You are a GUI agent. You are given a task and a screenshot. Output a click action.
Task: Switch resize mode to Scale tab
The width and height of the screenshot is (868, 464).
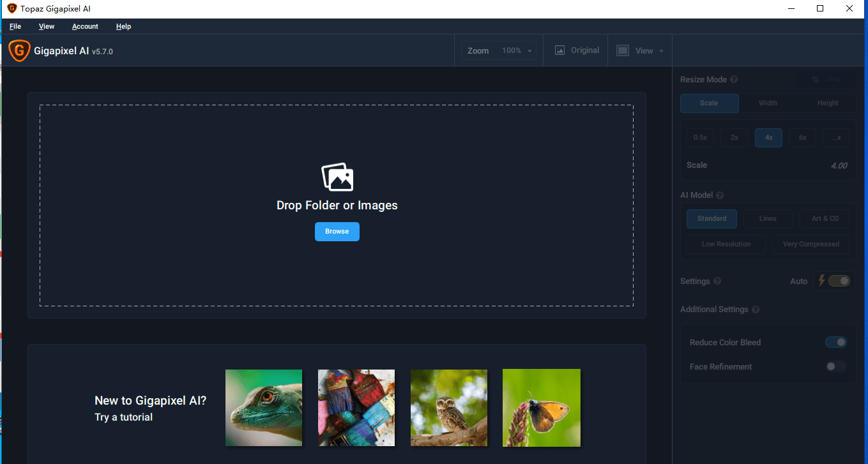tap(709, 103)
